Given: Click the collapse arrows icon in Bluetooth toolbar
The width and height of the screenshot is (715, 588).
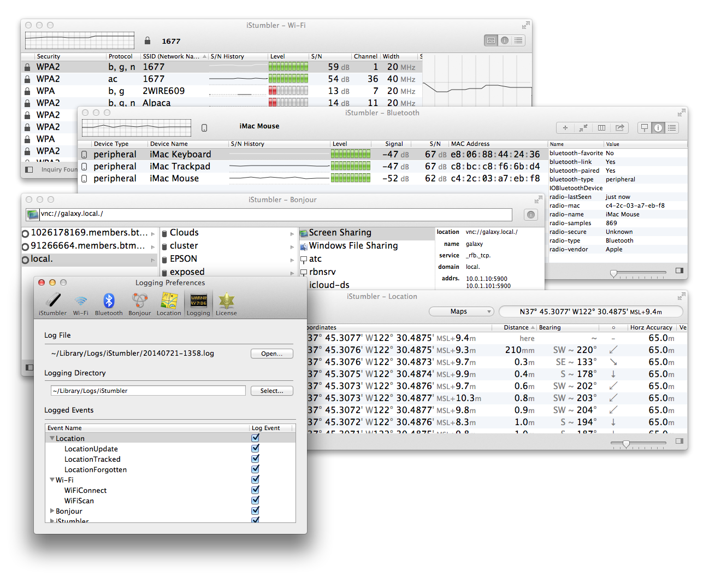Looking at the screenshot, I should pyautogui.click(x=583, y=128).
